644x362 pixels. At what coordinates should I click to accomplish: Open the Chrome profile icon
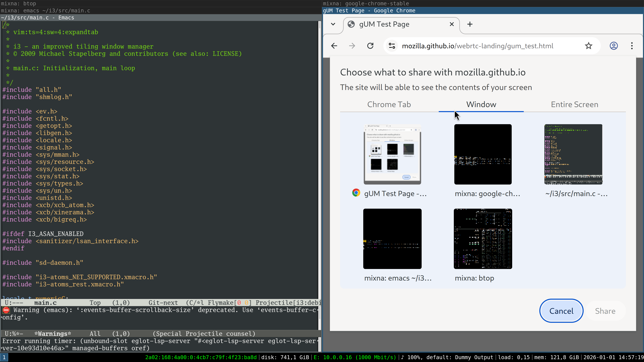click(613, 46)
